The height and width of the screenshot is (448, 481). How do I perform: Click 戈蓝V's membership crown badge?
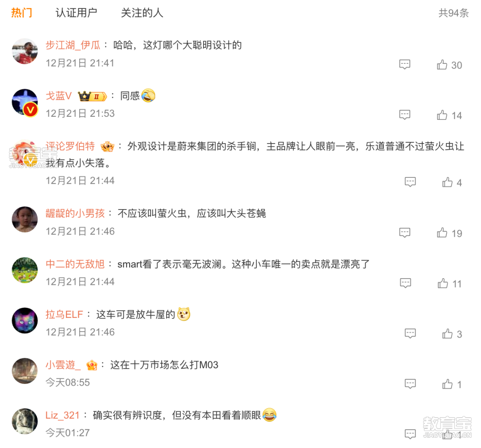click(92, 96)
